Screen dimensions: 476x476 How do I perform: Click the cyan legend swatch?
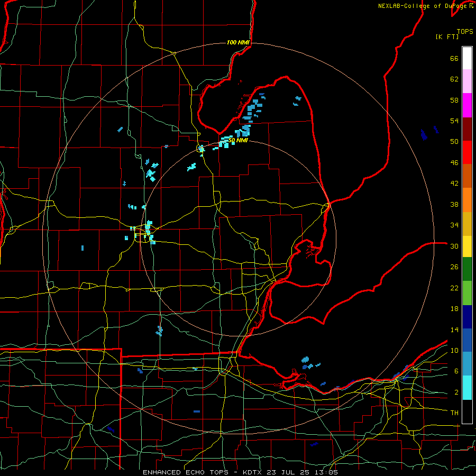467,388
